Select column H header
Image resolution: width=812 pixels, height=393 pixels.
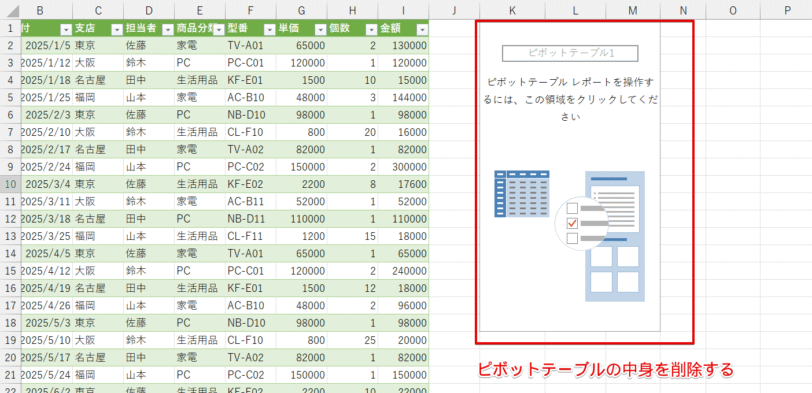[352, 9]
